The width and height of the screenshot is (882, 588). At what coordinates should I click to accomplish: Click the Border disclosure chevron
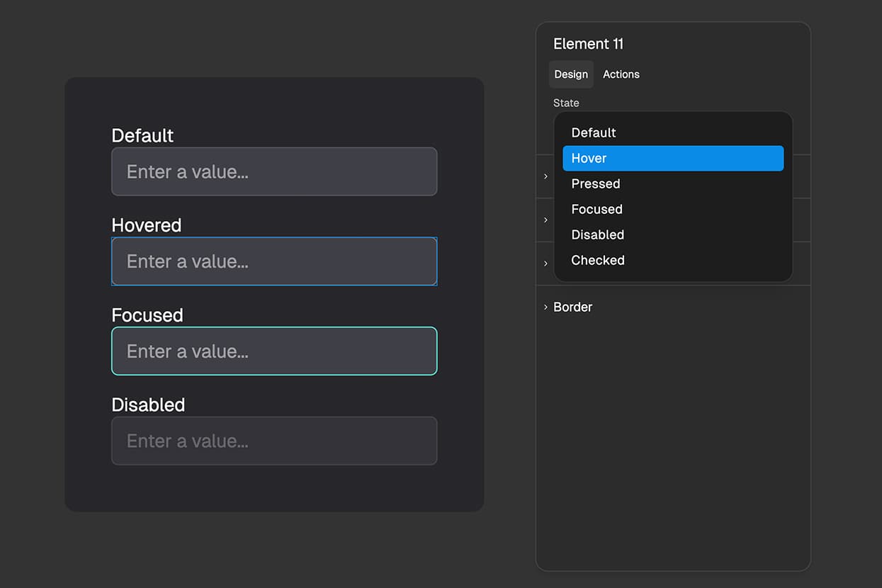(545, 307)
